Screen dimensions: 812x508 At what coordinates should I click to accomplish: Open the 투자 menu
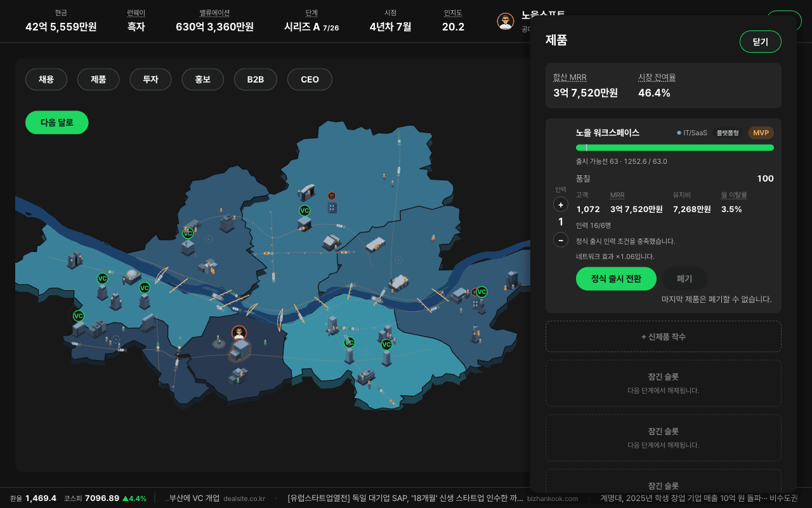[x=150, y=79]
